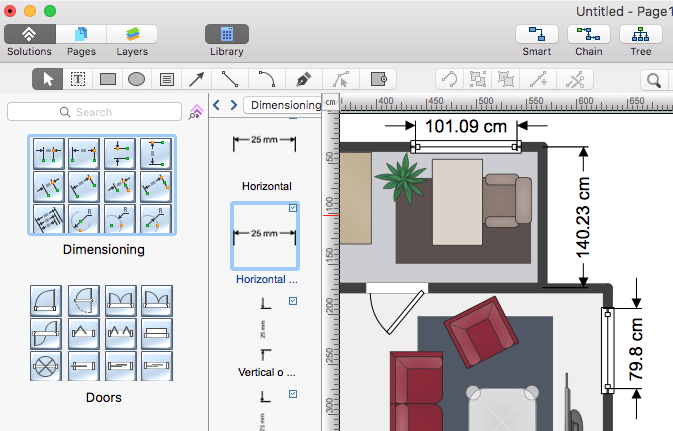Select the arc curve tool
Screen dimensions: 673x431
tap(266, 79)
